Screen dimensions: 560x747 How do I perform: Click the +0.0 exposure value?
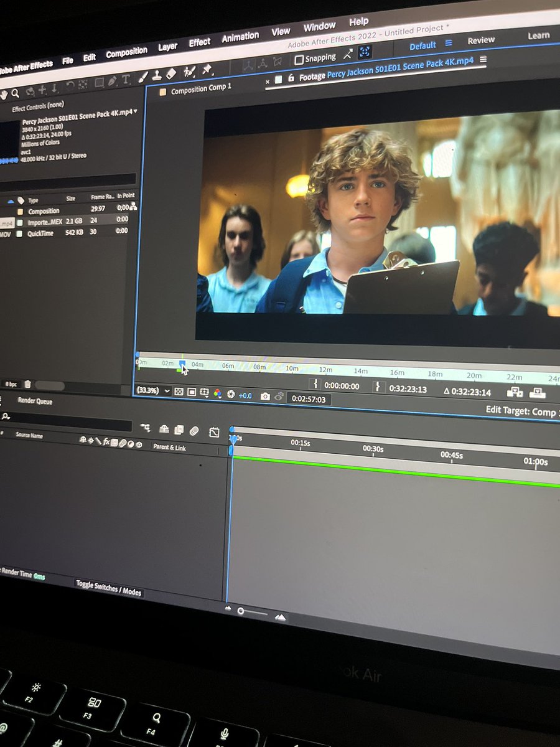(245, 395)
